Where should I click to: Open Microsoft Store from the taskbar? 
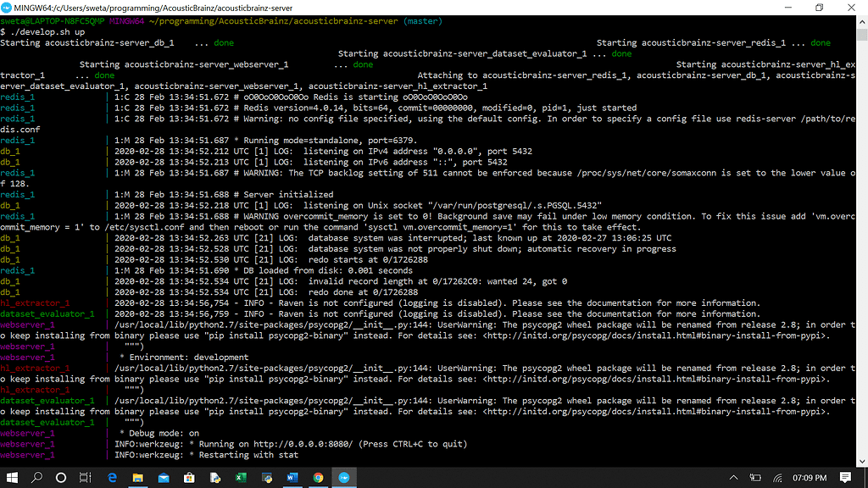click(189, 477)
